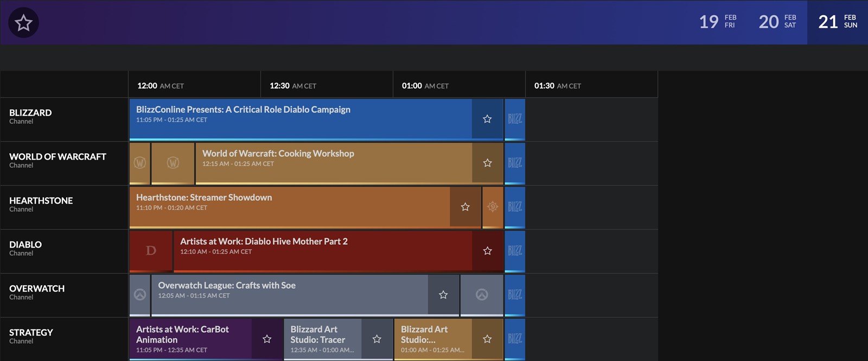
Task: Click the "11:05 PM - 01:25 AM CET" time text
Action: point(171,120)
